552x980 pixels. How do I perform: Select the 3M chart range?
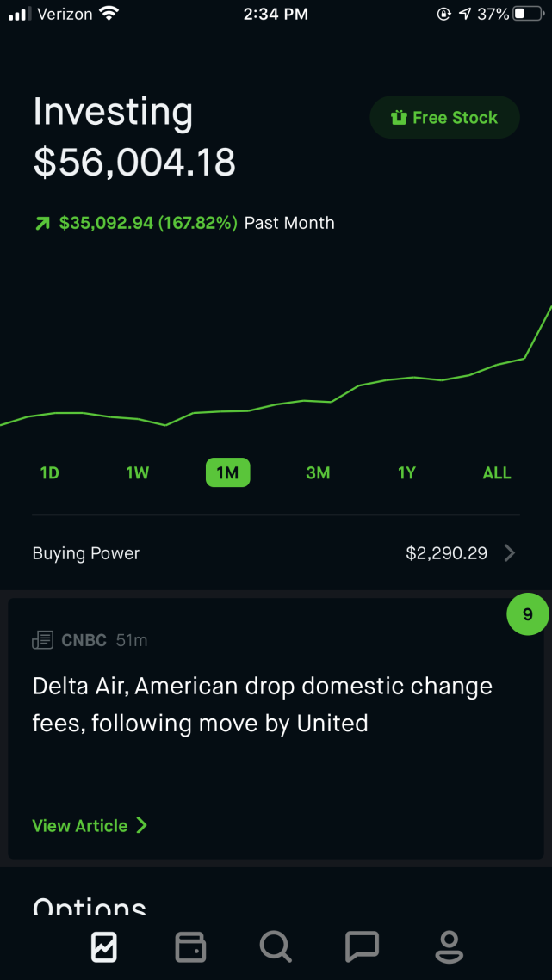coord(318,473)
